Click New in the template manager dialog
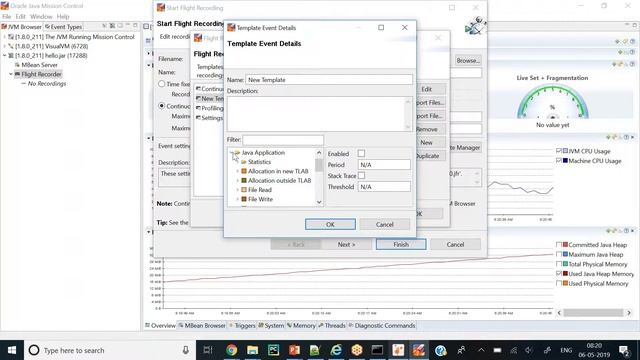This screenshot has width=640, height=360. click(427, 142)
